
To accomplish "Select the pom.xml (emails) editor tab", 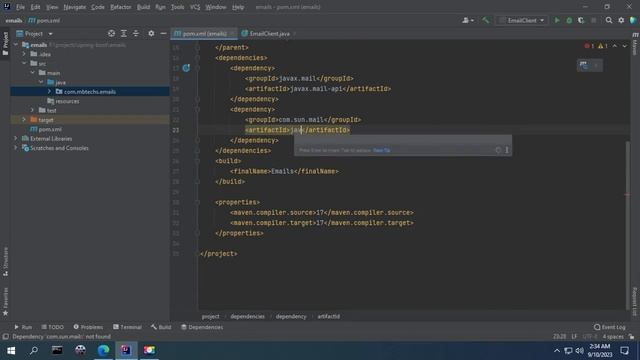I will pyautogui.click(x=204, y=33).
